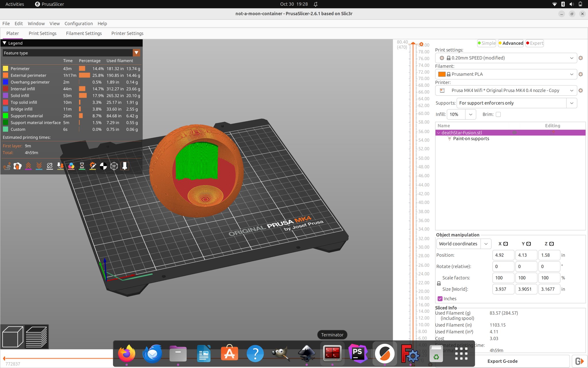The height and width of the screenshot is (368, 588).
Task: Select Expert mode
Action: tap(535, 43)
